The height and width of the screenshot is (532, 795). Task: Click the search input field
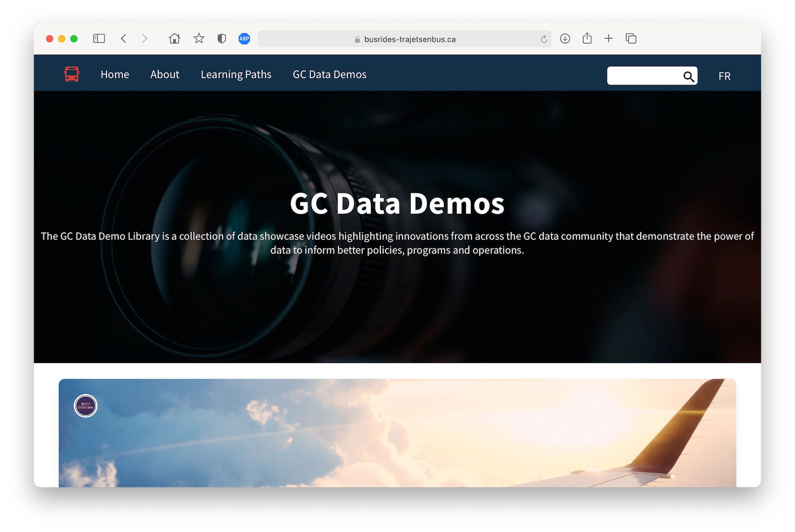pyautogui.click(x=646, y=76)
